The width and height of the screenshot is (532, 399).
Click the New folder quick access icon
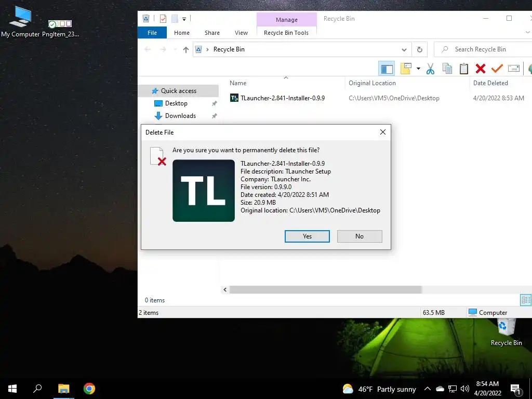tap(175, 19)
